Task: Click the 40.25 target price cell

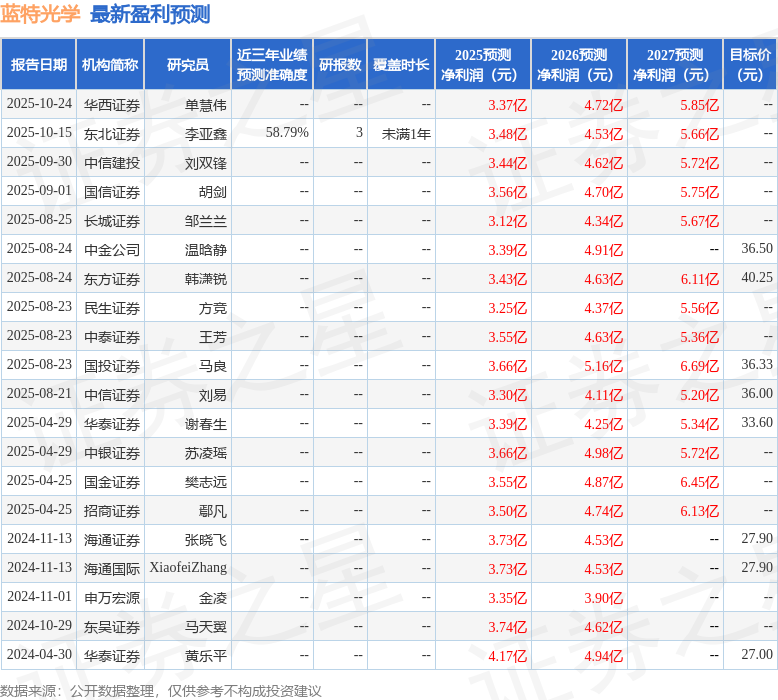Action: click(757, 277)
